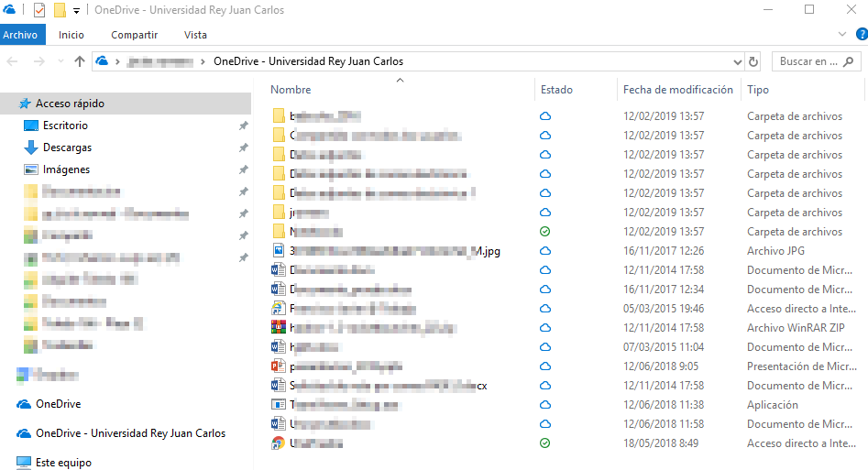This screenshot has height=470, width=868.
Task: Go up one folder level
Action: (x=80, y=61)
